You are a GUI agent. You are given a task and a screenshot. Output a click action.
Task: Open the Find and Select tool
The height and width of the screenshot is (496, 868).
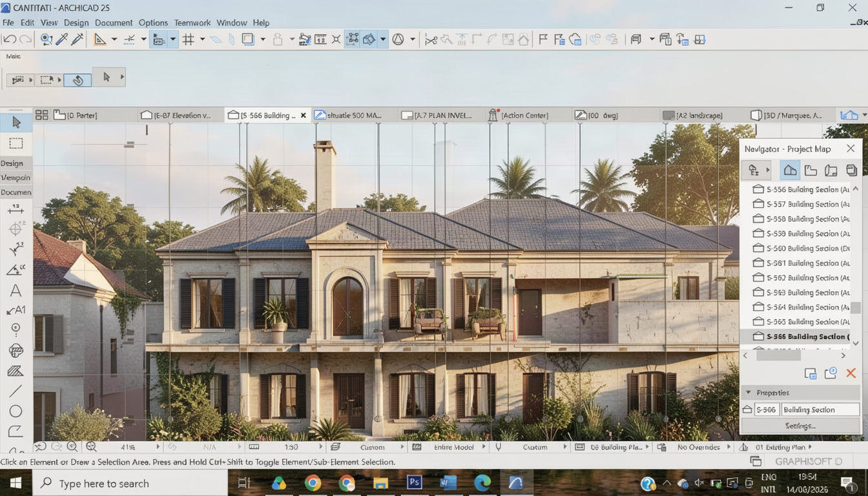click(x=46, y=39)
